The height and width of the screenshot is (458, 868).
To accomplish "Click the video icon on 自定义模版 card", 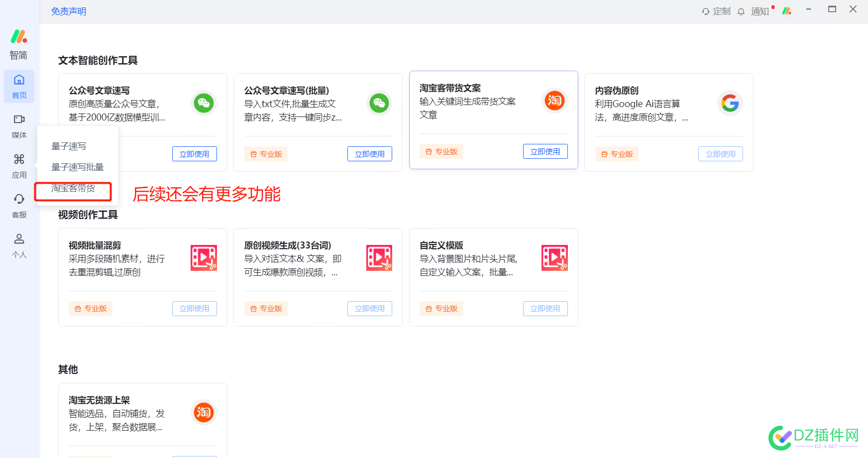I will pos(554,258).
